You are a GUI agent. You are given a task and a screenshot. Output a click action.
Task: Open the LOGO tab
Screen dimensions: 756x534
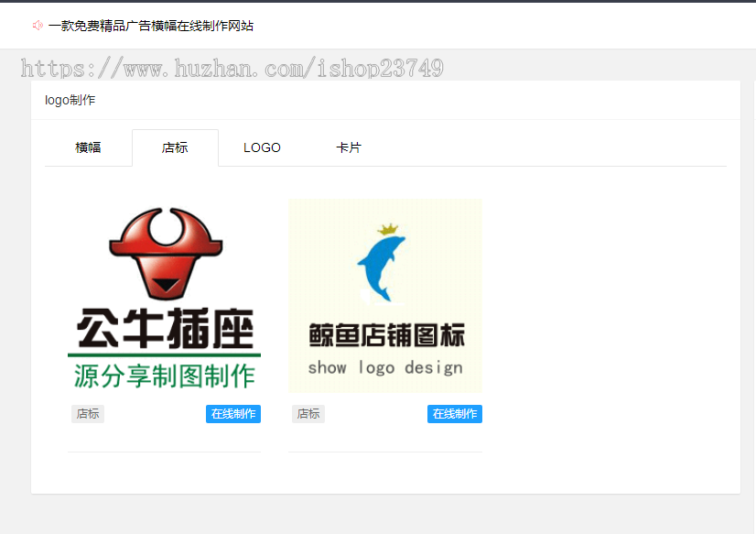[x=262, y=147]
